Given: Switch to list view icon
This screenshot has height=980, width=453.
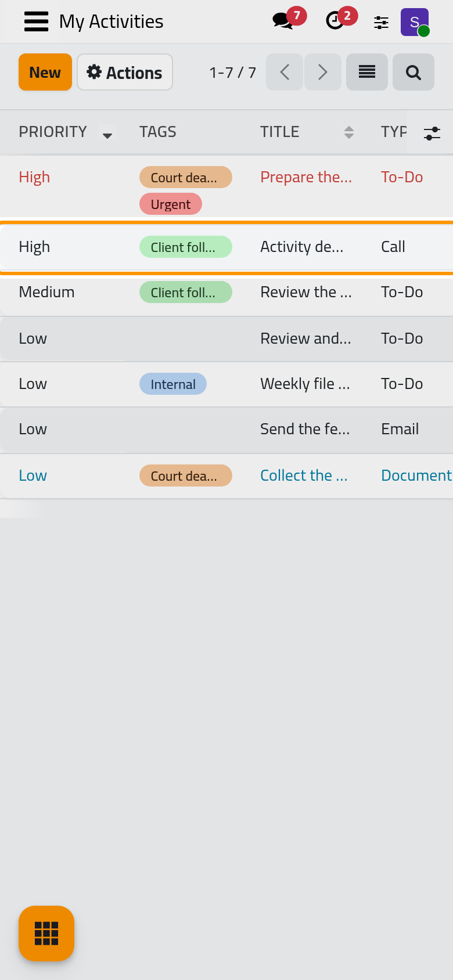Looking at the screenshot, I should click(x=367, y=72).
